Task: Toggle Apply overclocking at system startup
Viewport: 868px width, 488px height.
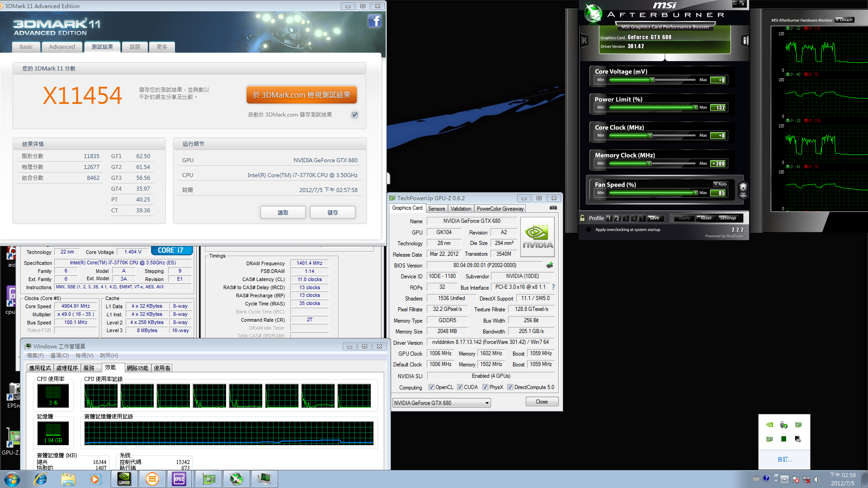Action: click(x=589, y=230)
